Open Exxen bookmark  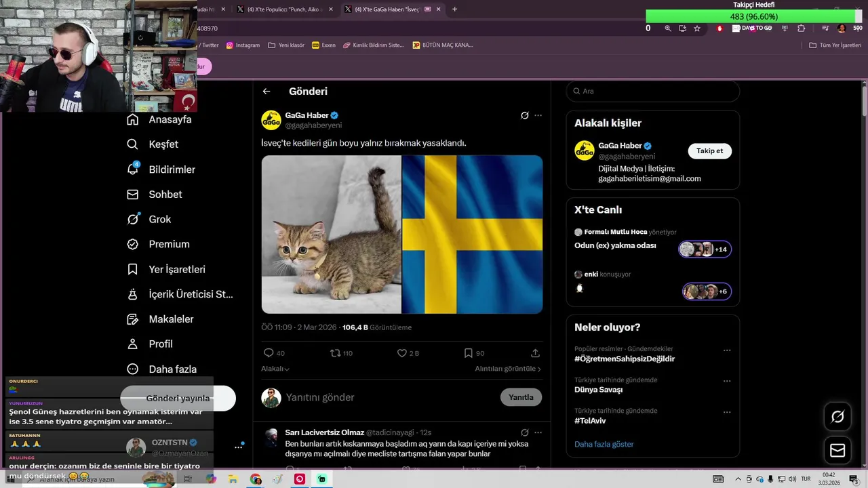tap(323, 45)
